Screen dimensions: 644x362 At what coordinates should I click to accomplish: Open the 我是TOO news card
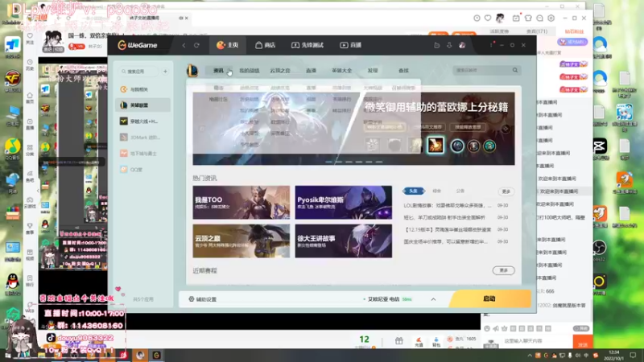[x=241, y=203]
